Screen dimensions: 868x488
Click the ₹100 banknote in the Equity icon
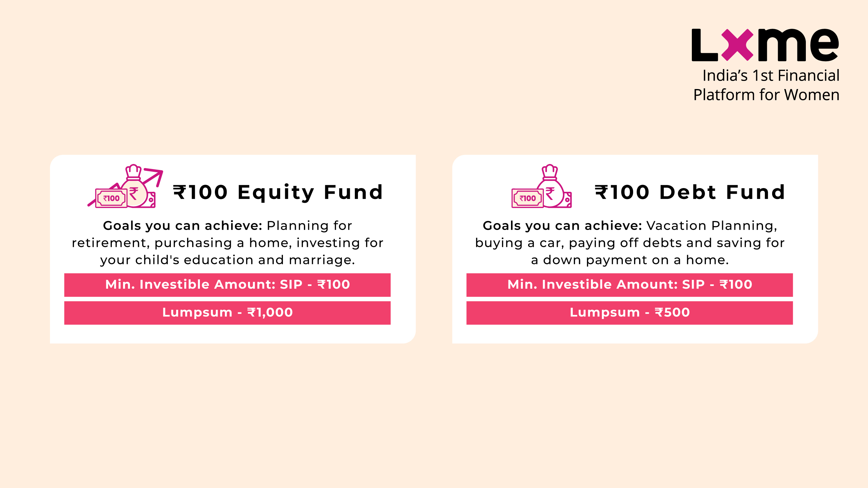(x=111, y=198)
